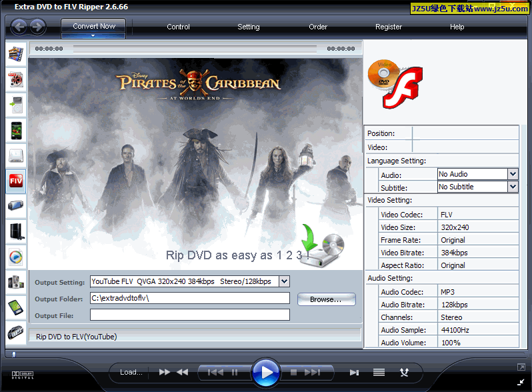Viewport: 532px width, 392px height.
Task: Expand the Convert Now tab arrow
Action: (93, 35)
